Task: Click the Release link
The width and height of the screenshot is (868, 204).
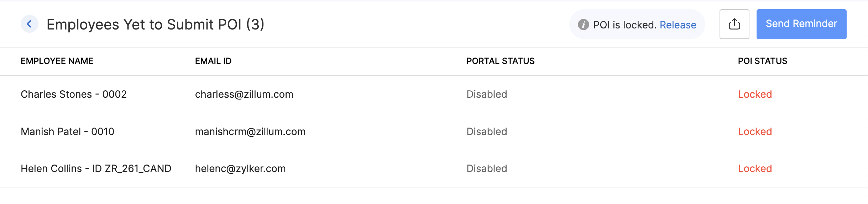Action: [x=678, y=25]
